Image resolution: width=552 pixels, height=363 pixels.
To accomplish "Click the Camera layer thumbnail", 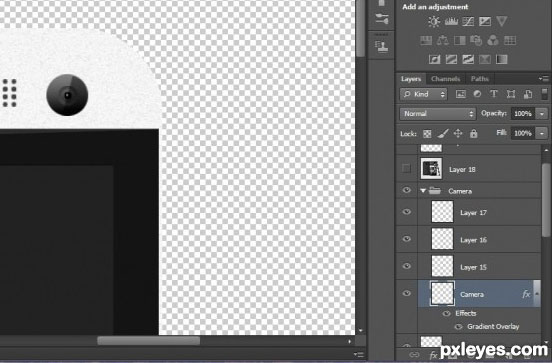I will pos(442,293).
